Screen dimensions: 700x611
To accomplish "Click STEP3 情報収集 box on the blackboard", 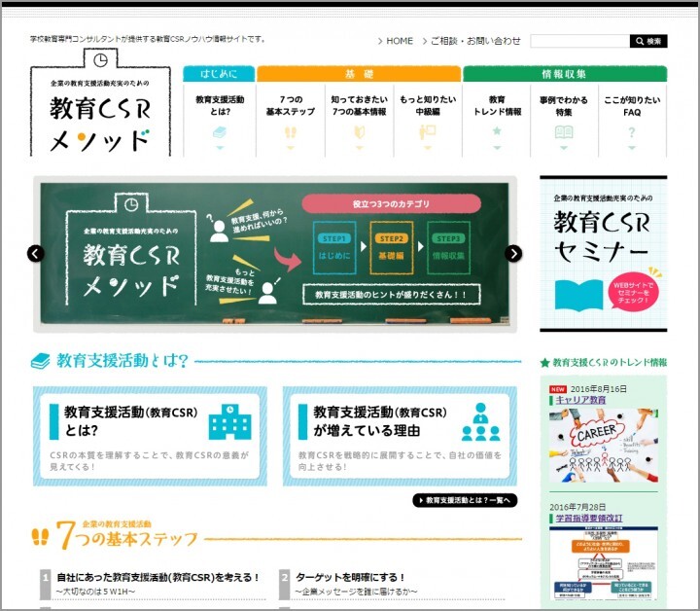I will coord(448,248).
